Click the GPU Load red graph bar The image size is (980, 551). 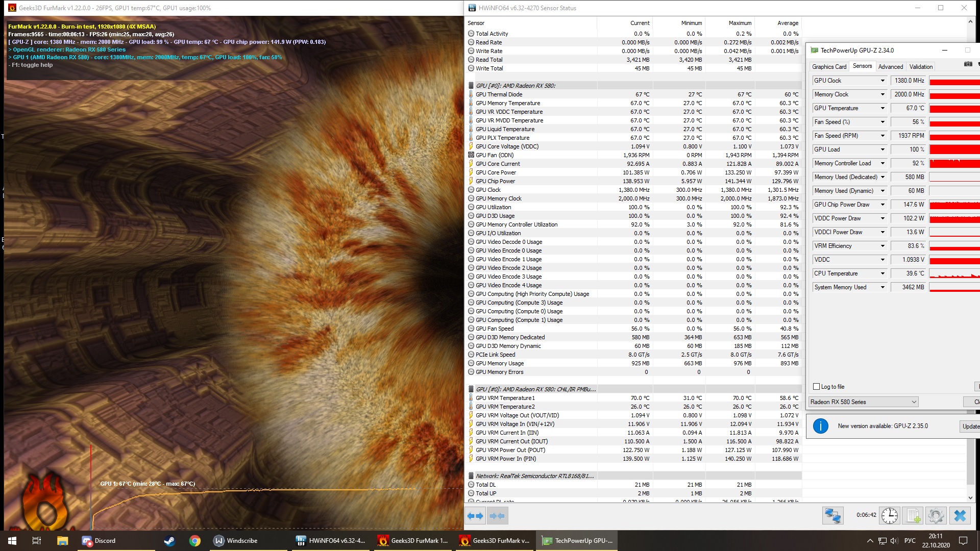pyautogui.click(x=954, y=149)
